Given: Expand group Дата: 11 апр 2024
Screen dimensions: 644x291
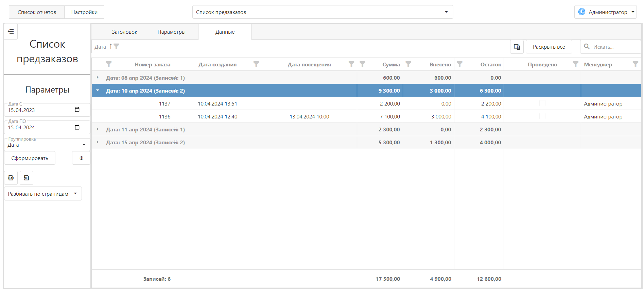Looking at the screenshot, I should (98, 129).
